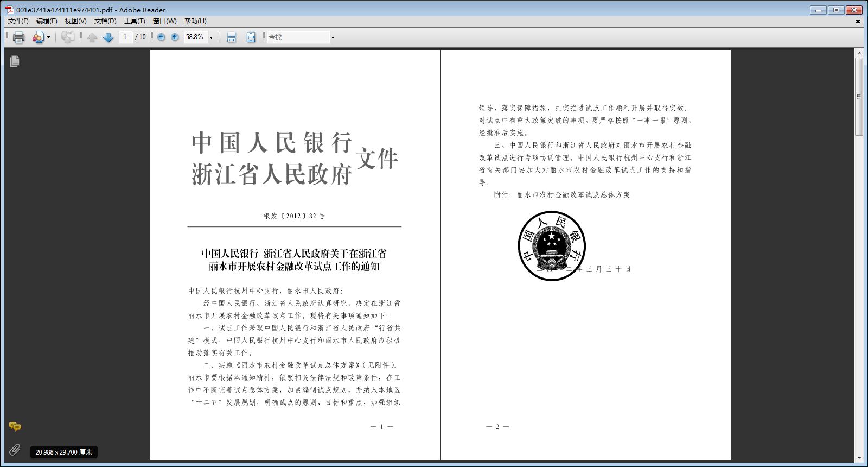Open the 视图(V) menu
Screen dimensions: 868x467
point(75,21)
